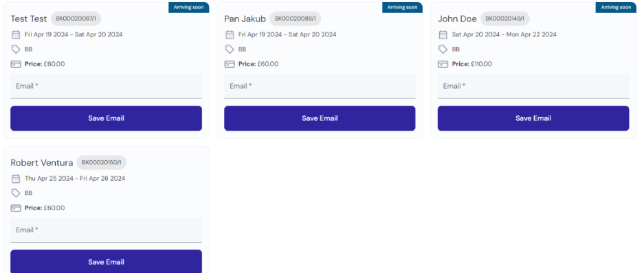Save Email for John Doe booking
The height and width of the screenshot is (275, 644).
[x=533, y=118]
